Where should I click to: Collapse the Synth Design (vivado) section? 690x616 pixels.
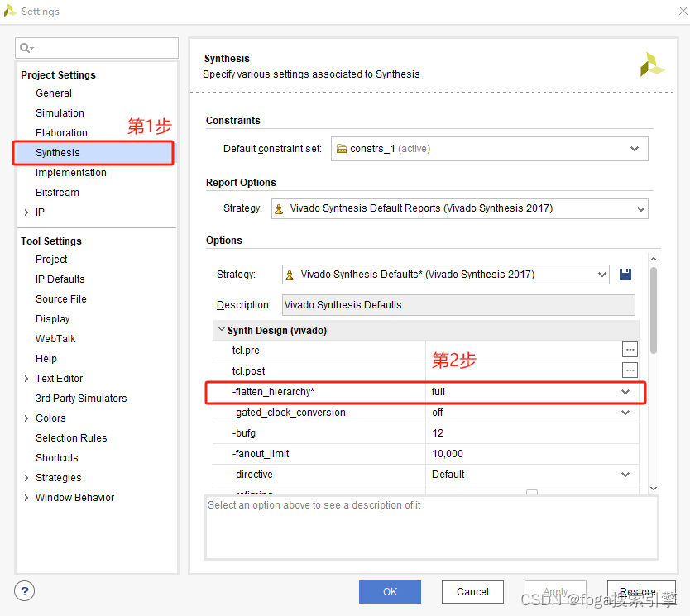point(222,330)
